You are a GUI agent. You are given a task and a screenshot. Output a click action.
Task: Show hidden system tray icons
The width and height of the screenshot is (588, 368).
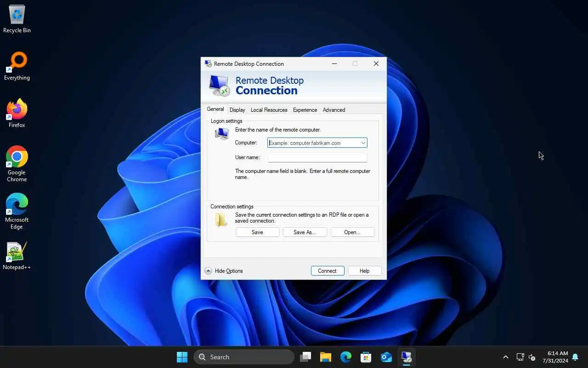[506, 357]
